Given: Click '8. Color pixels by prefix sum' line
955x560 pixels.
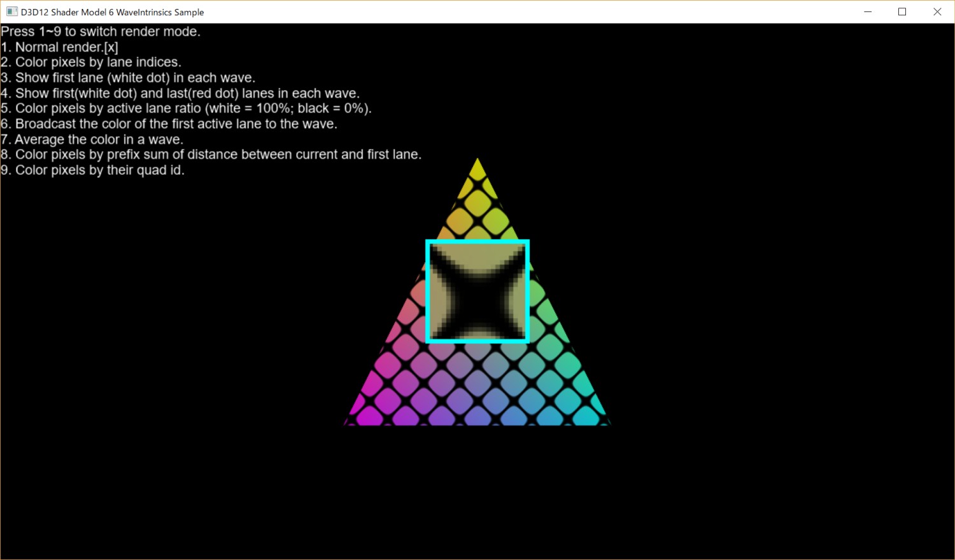Looking at the screenshot, I should pos(211,155).
